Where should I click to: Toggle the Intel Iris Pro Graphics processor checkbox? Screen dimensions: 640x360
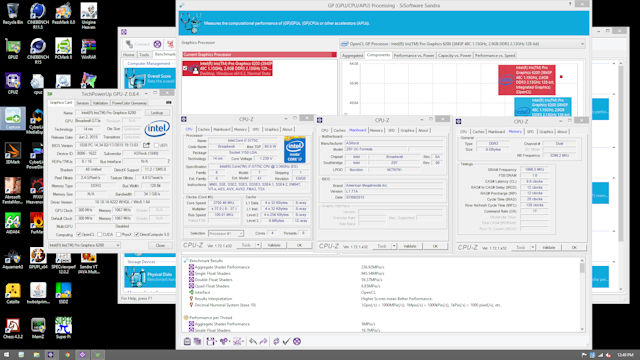[x=185, y=68]
